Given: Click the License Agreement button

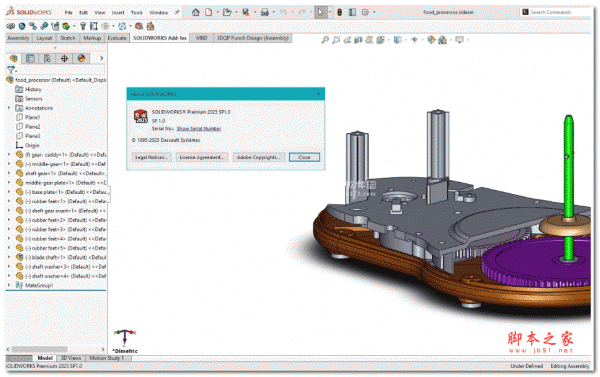Looking at the screenshot, I should (x=202, y=157).
